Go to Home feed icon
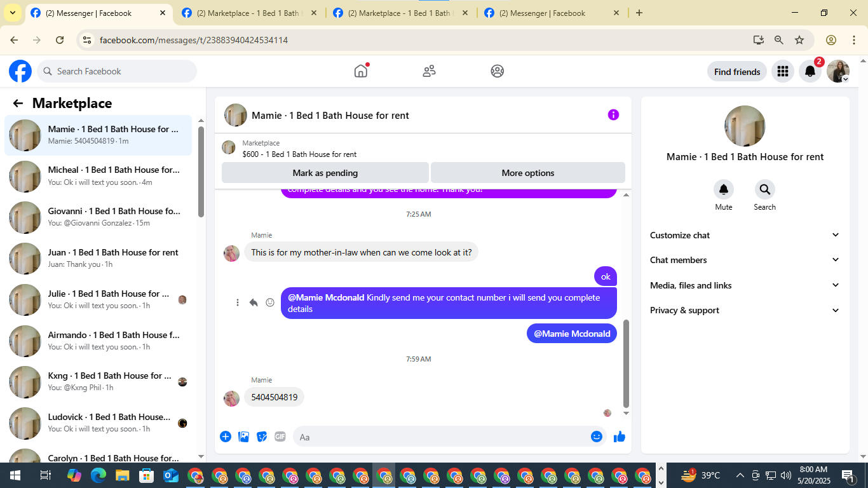 coord(361,71)
